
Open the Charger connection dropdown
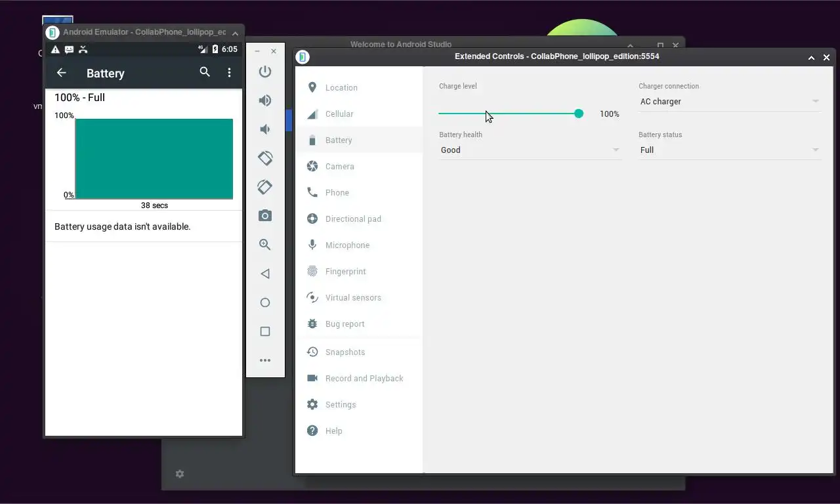[x=729, y=102]
